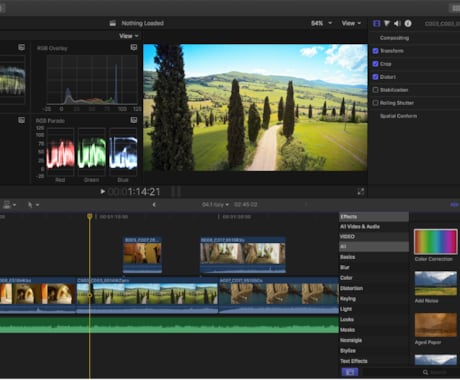Click the audio meters next to the timecode
Viewport: 460px width, 380px height.
176,191
